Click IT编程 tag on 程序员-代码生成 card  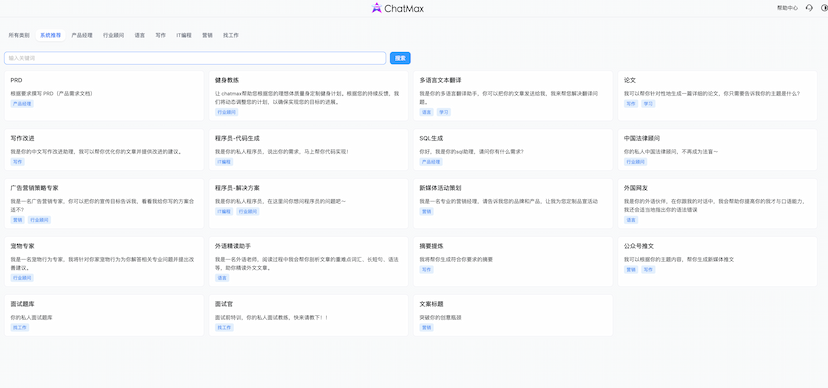pyautogui.click(x=224, y=162)
